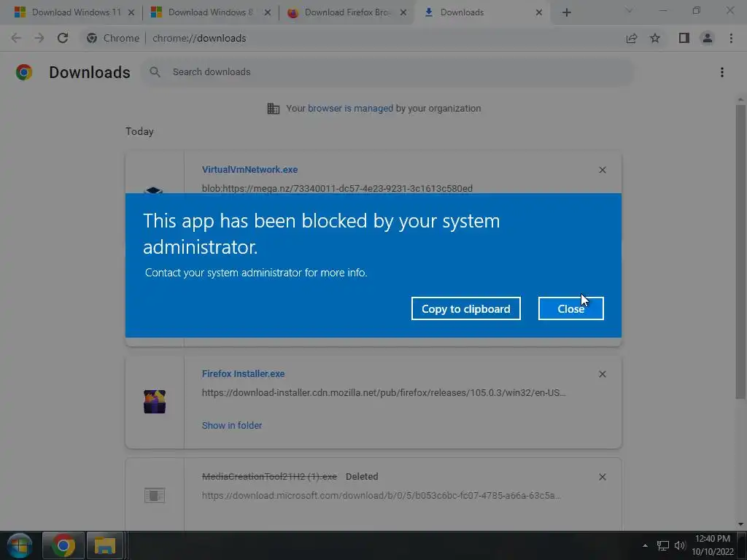Click the page vertical scrollbar
747x560 pixels.
[x=740, y=252]
